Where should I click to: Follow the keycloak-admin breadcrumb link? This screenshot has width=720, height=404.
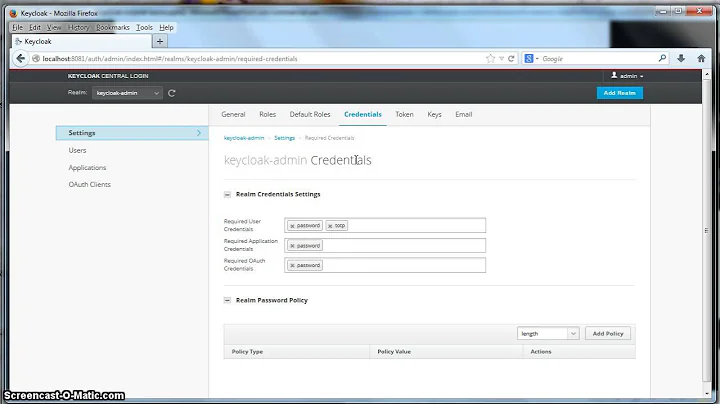pyautogui.click(x=244, y=138)
